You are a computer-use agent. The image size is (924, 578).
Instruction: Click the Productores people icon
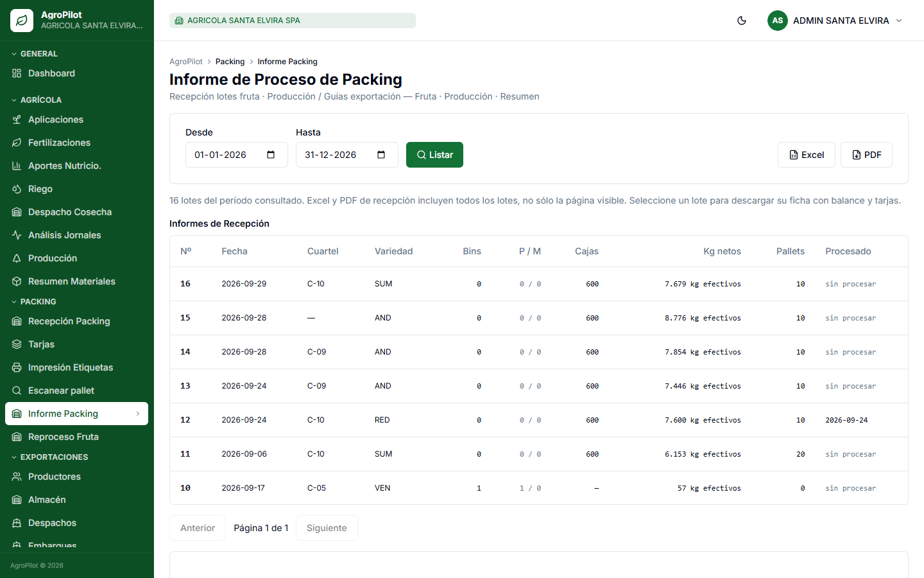[x=17, y=477]
